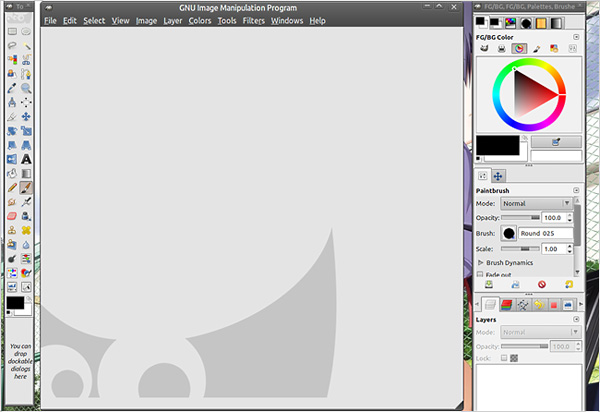
Task: Switch to the Undo History tab
Action: [539, 305]
